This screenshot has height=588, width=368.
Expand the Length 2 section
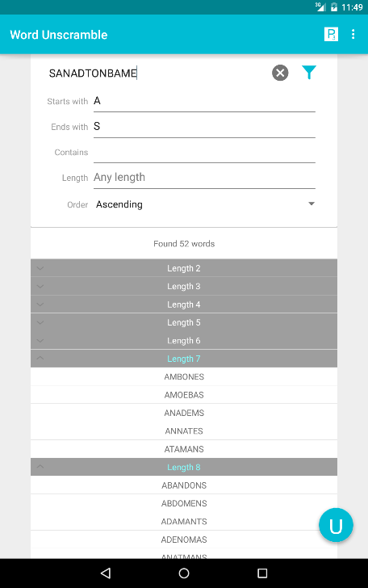184,268
